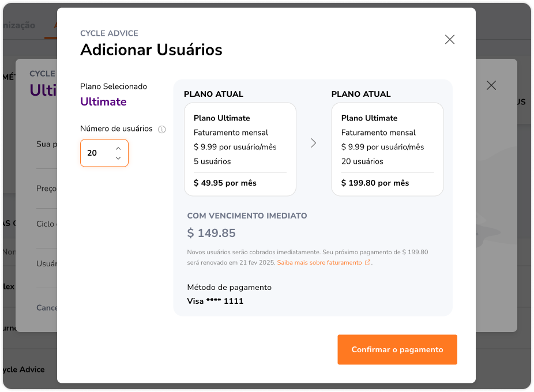Close the background Ultimate plan panel
This screenshot has height=392, width=534.
[491, 85]
